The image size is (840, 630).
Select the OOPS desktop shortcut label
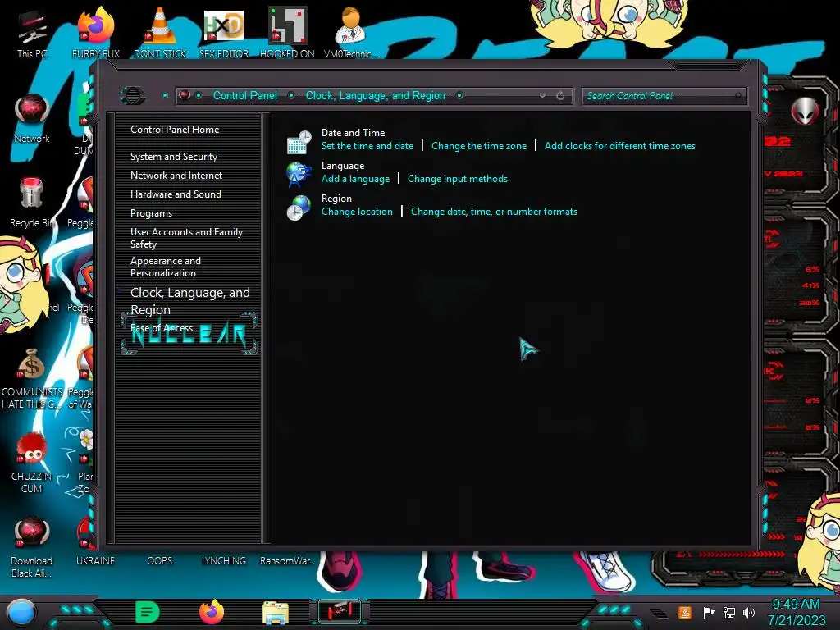160,561
